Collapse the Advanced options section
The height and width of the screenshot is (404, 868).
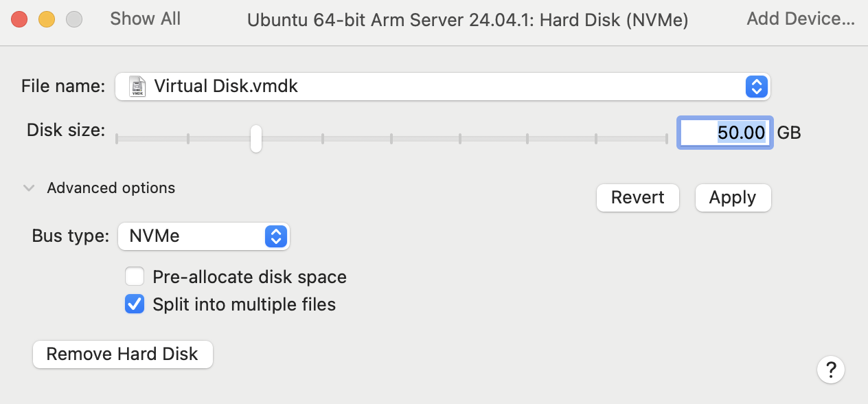coord(29,188)
